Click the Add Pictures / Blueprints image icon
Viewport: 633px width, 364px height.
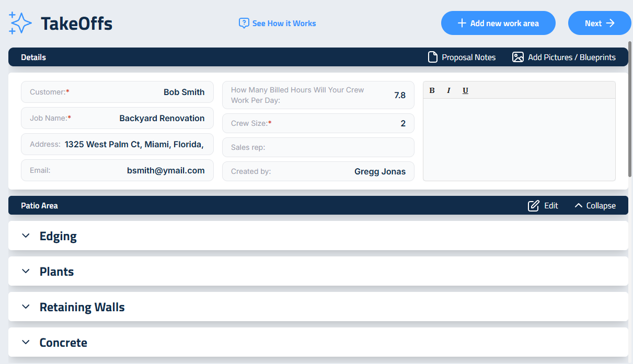point(517,57)
